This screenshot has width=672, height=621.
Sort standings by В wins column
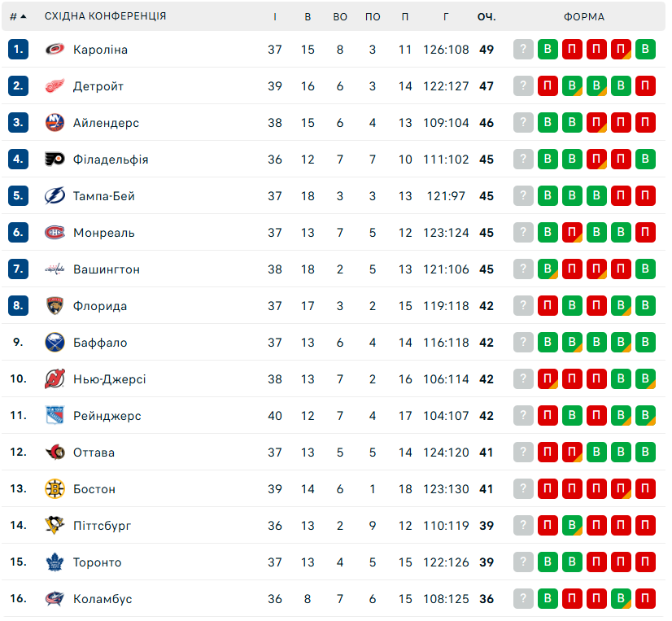pyautogui.click(x=308, y=16)
